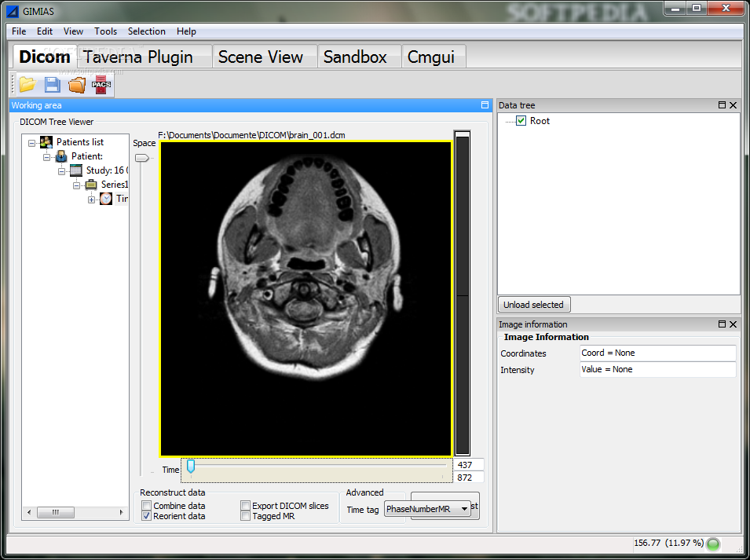Click the Patient person icon in tree
Viewport: 750px width, 560px height.
(61, 156)
